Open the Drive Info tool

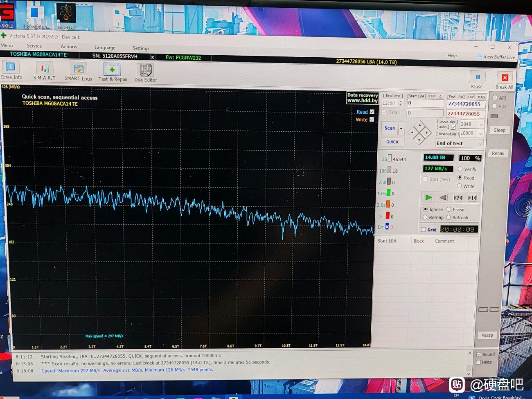11,70
